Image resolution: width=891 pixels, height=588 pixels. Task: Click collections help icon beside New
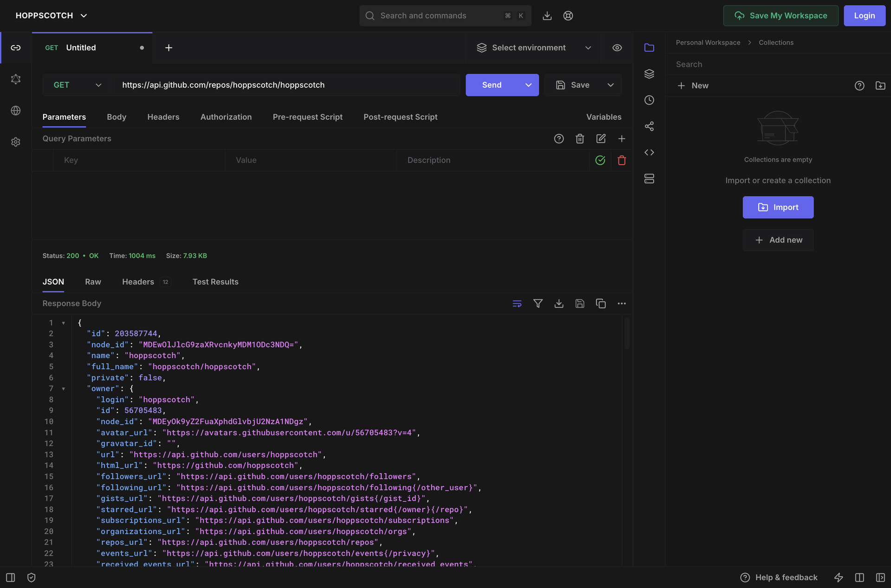(x=859, y=86)
